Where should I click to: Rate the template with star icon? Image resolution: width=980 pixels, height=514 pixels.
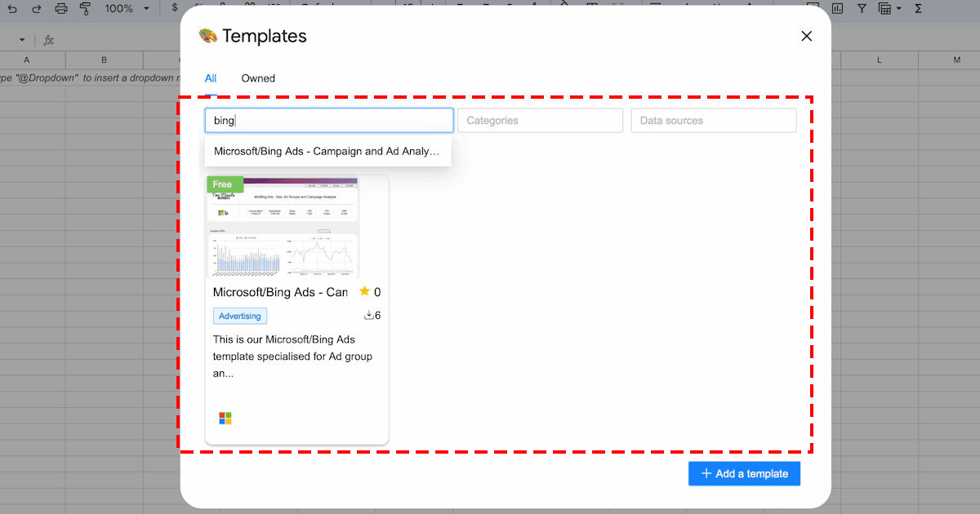(x=364, y=291)
